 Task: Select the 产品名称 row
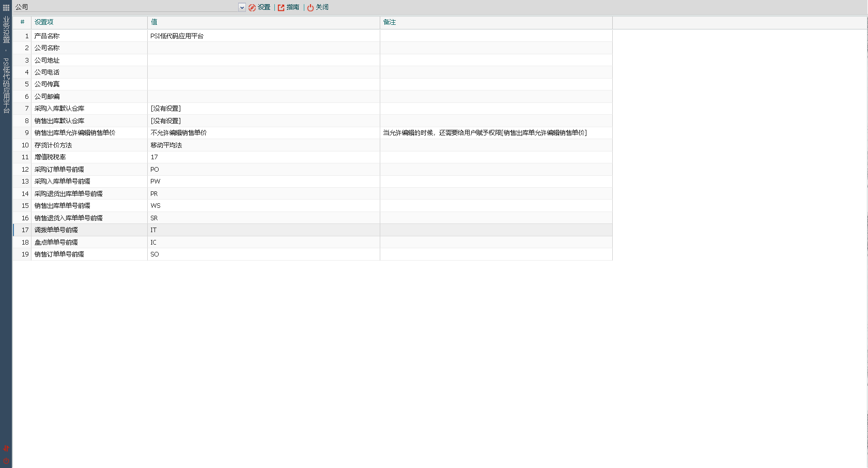pyautogui.click(x=47, y=36)
